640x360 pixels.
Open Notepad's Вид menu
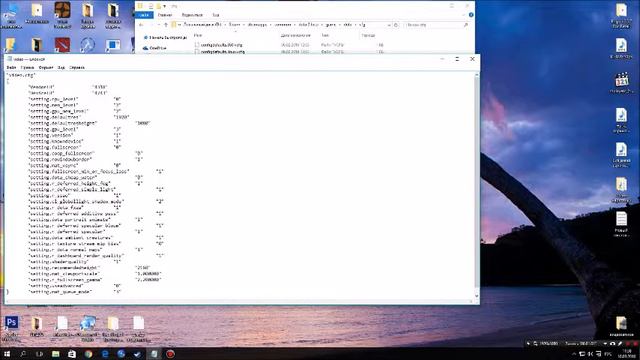click(x=61, y=67)
